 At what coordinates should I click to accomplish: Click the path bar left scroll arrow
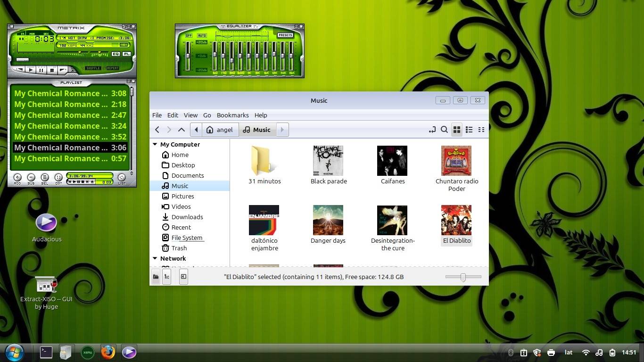tap(196, 130)
